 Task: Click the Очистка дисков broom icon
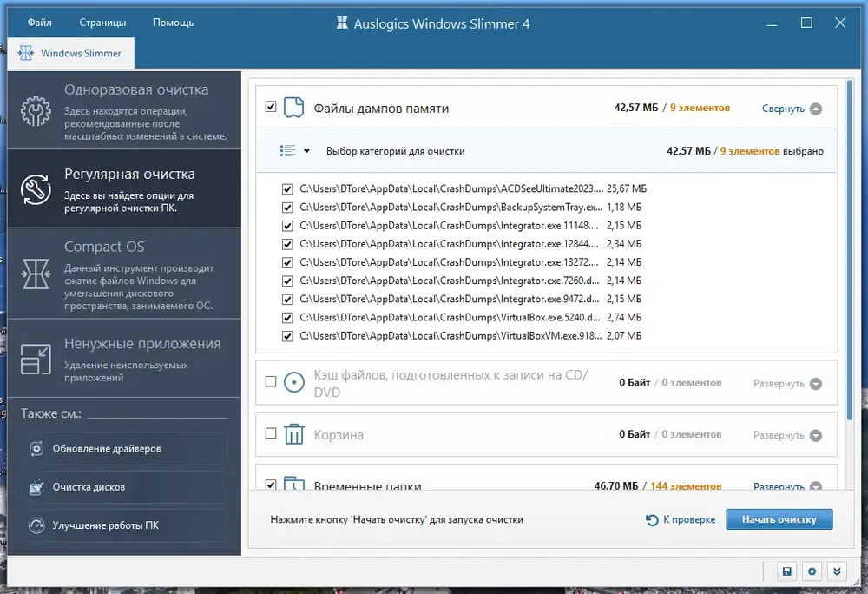click(x=36, y=487)
